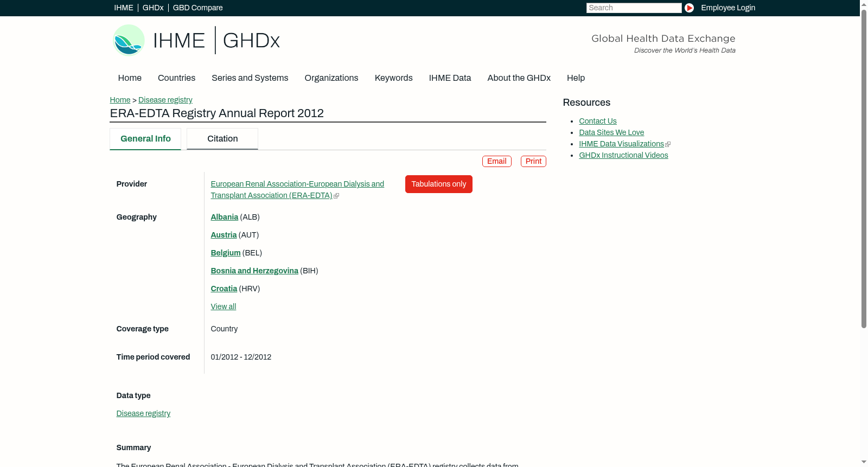
Task: Click the 'Country' coverage type value
Action: pyautogui.click(x=224, y=329)
